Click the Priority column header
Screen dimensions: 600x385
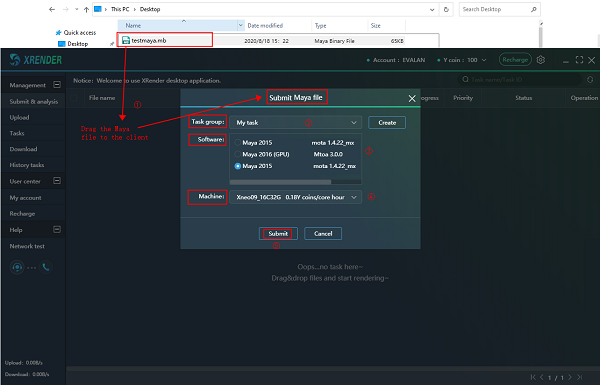pos(463,98)
